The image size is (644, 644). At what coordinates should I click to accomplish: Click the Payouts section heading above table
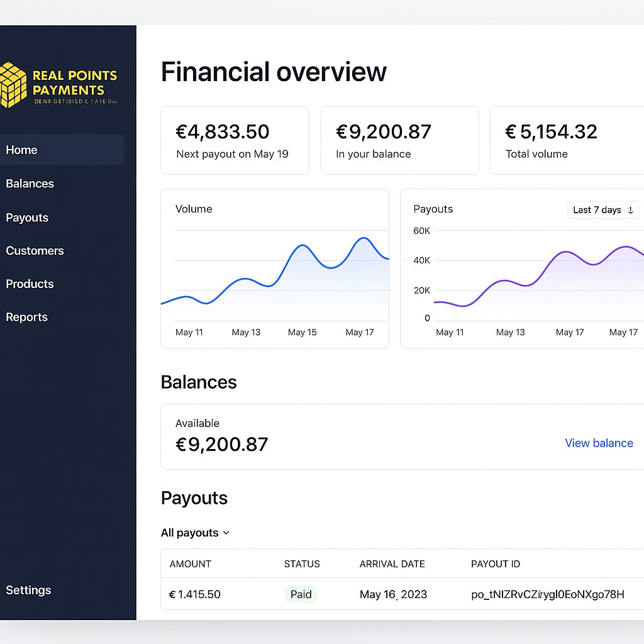point(194,498)
